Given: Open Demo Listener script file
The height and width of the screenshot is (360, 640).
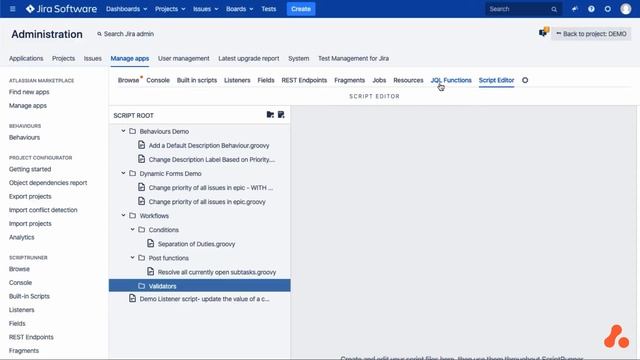Looking at the screenshot, I should pyautogui.click(x=204, y=299).
